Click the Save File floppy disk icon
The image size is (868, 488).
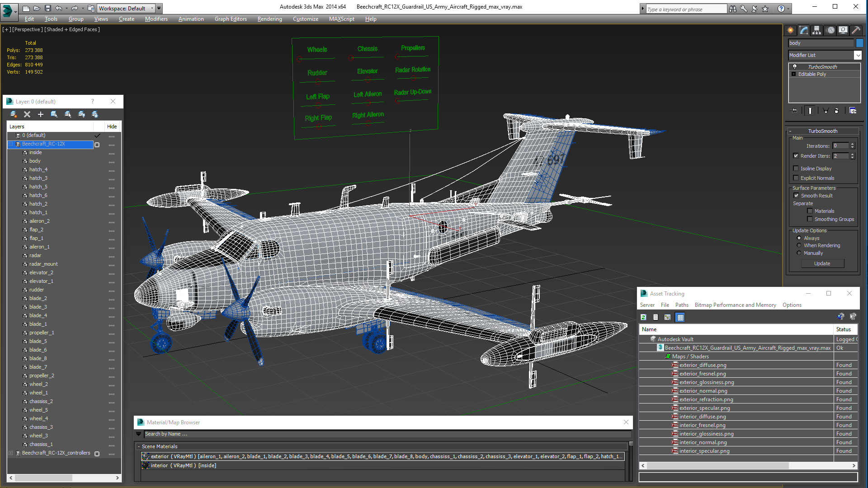click(x=47, y=8)
